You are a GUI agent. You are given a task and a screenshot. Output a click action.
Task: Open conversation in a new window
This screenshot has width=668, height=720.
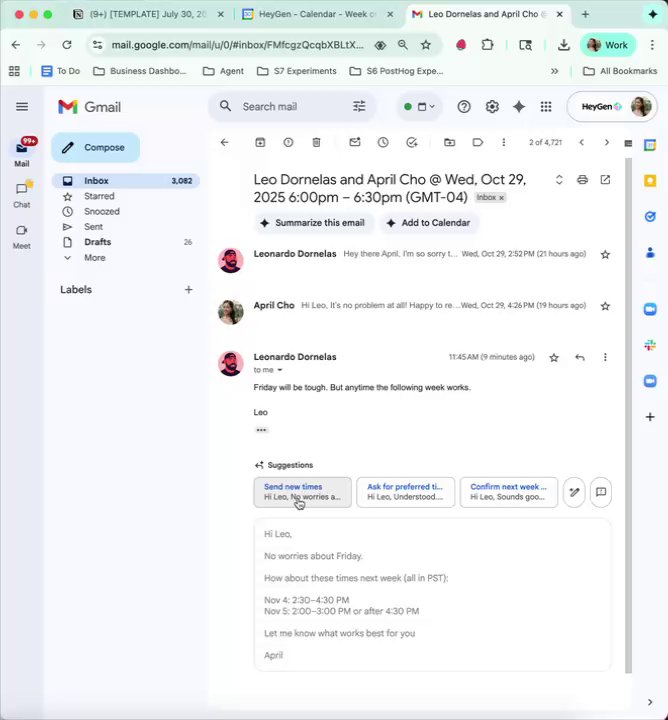(x=605, y=180)
